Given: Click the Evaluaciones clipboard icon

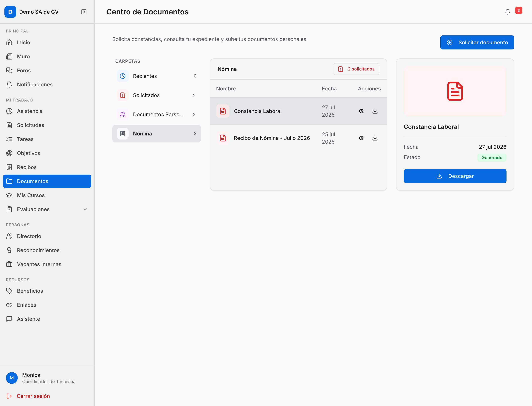Looking at the screenshot, I should [9, 209].
